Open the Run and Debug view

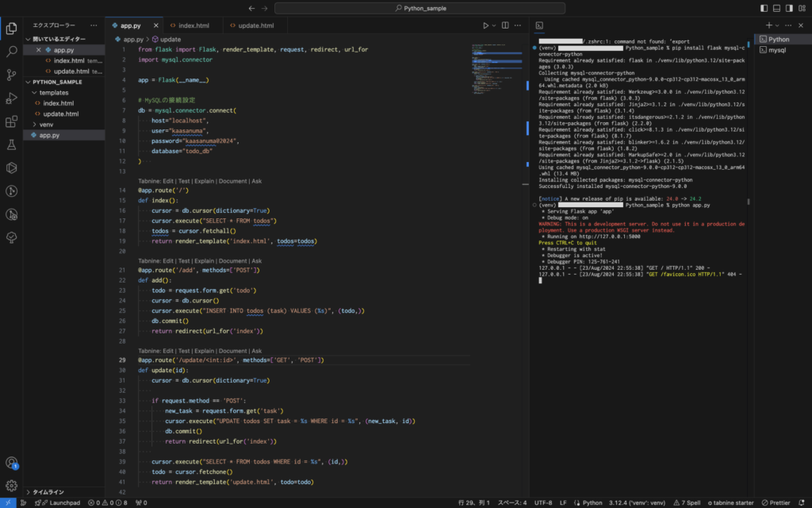[x=11, y=98]
